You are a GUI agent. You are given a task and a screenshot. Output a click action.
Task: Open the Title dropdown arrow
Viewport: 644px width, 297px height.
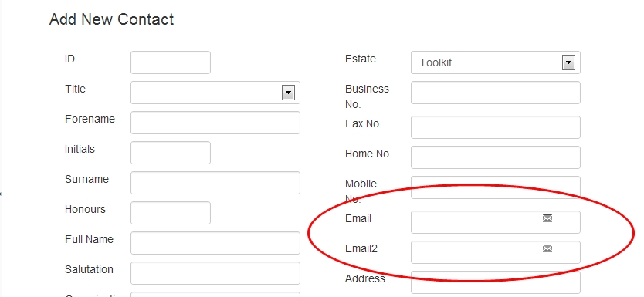click(288, 93)
